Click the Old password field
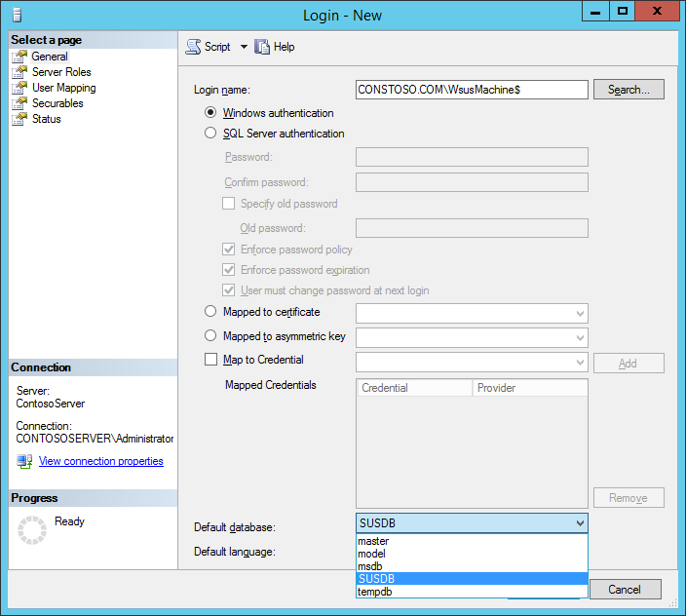Viewport: 686px width, 616px height. pyautogui.click(x=472, y=228)
